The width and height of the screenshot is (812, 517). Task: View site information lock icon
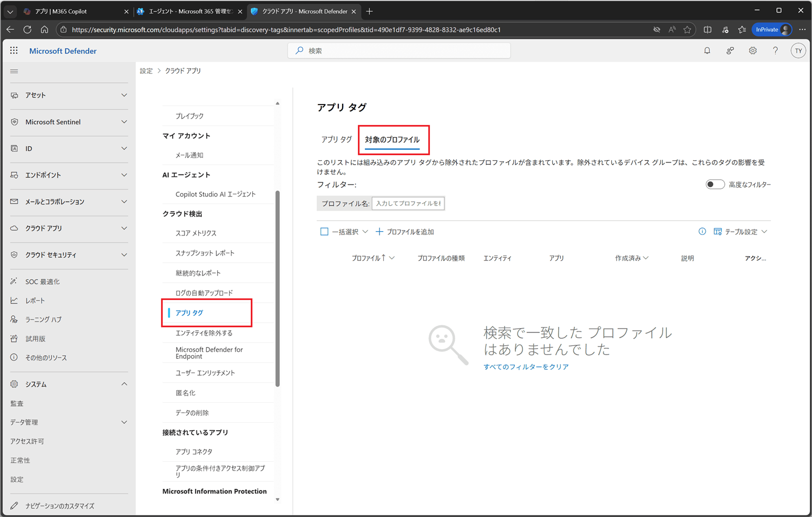[x=63, y=30]
